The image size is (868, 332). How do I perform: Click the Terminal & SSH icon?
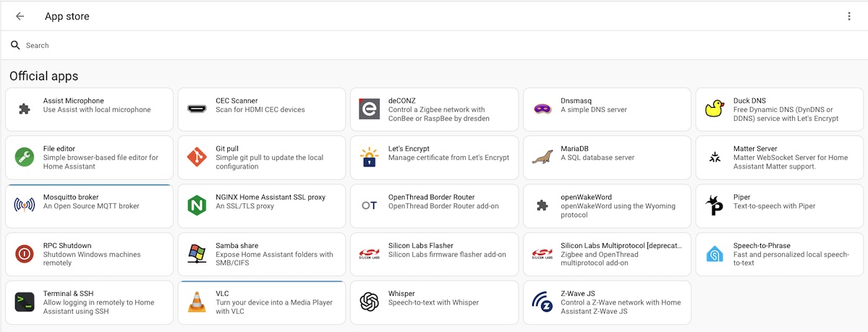pos(25,302)
